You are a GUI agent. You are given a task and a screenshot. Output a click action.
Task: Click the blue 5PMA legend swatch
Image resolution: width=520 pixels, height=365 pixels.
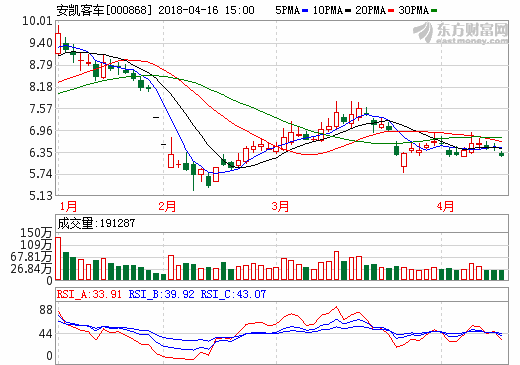pyautogui.click(x=305, y=11)
